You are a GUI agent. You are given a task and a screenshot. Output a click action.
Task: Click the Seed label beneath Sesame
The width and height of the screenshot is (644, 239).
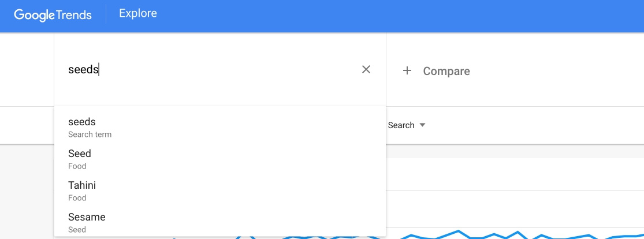(77, 230)
